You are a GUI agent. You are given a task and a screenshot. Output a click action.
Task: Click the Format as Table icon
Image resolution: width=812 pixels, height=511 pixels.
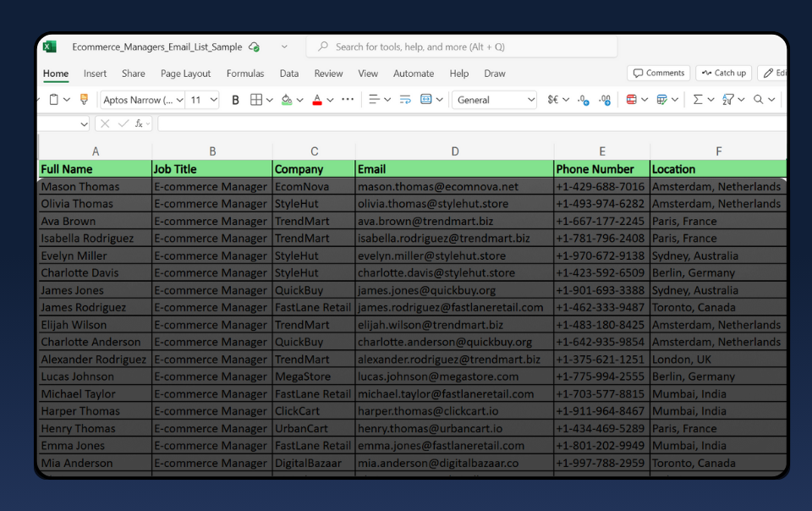pos(661,99)
